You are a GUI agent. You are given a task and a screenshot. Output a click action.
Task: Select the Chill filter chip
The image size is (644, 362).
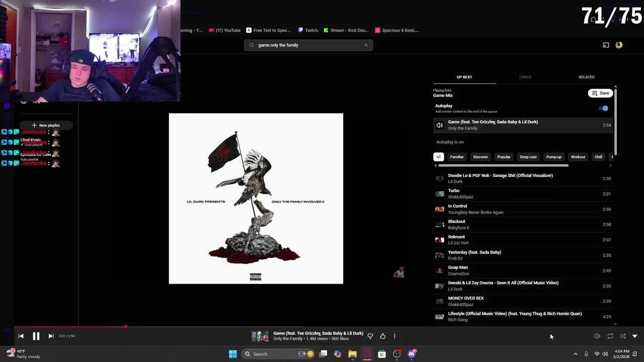(598, 157)
